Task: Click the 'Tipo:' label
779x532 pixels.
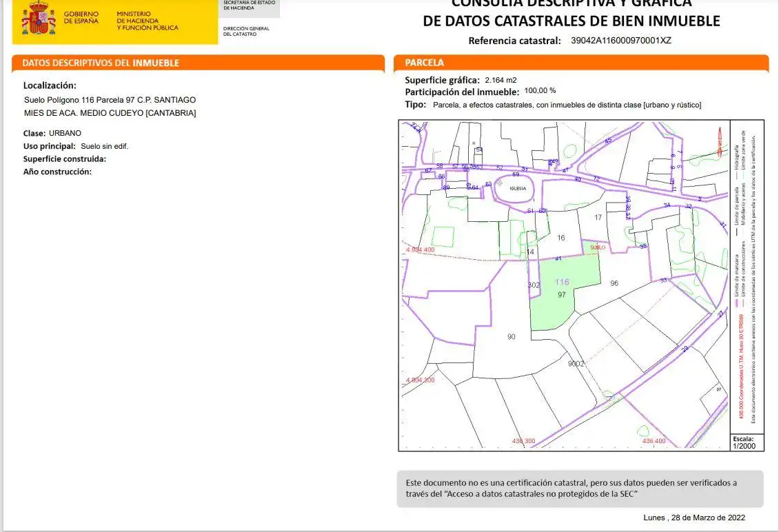Action: click(x=415, y=104)
